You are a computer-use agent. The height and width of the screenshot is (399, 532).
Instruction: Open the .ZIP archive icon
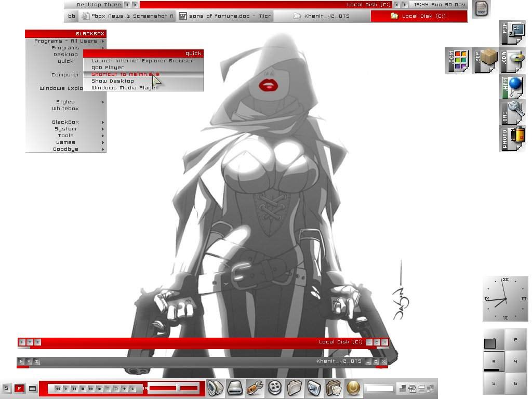click(x=485, y=61)
